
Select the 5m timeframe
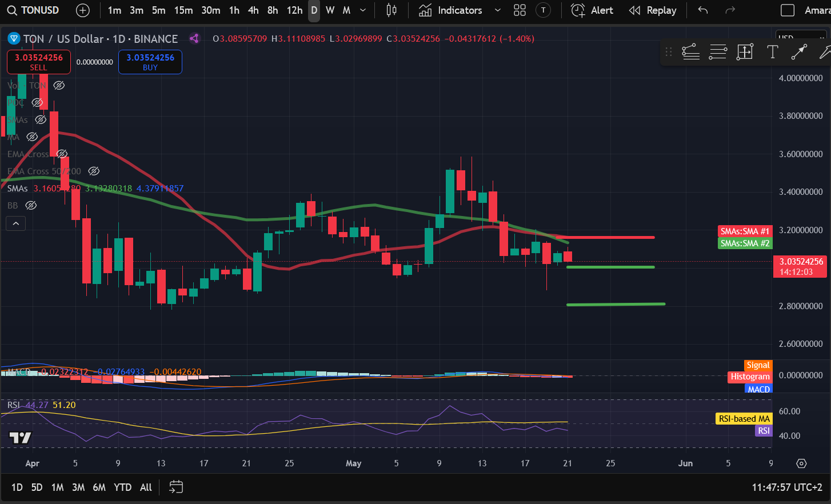coord(159,10)
